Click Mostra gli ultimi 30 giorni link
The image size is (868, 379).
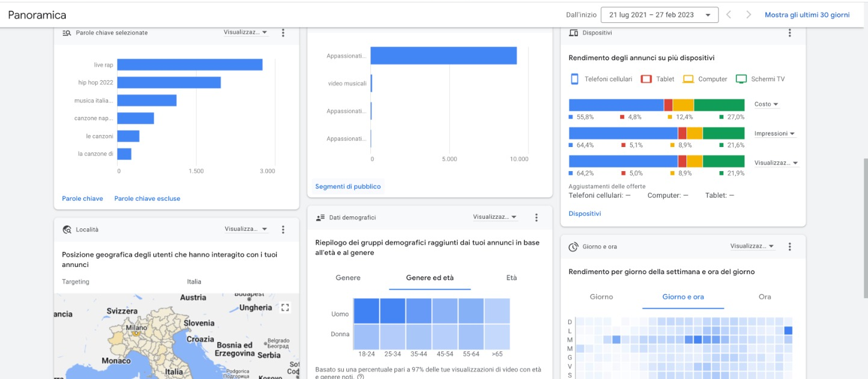806,15
